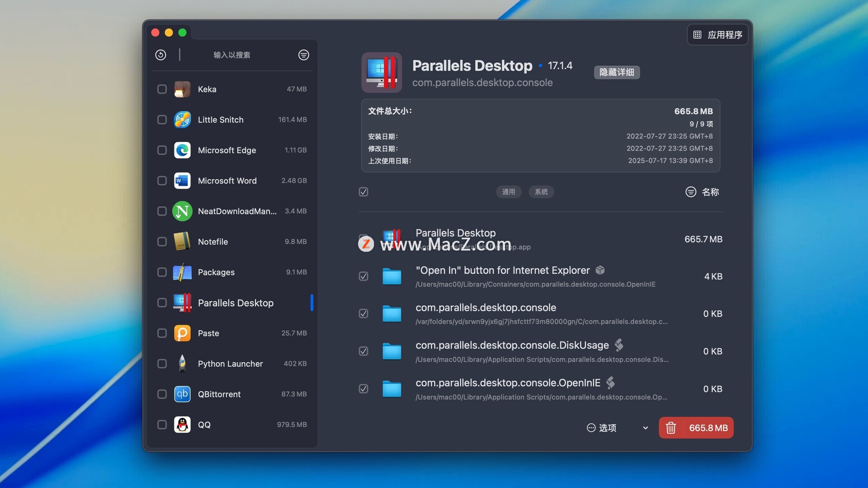
Task: Click the history clock icon in sidebar
Action: [x=160, y=55]
